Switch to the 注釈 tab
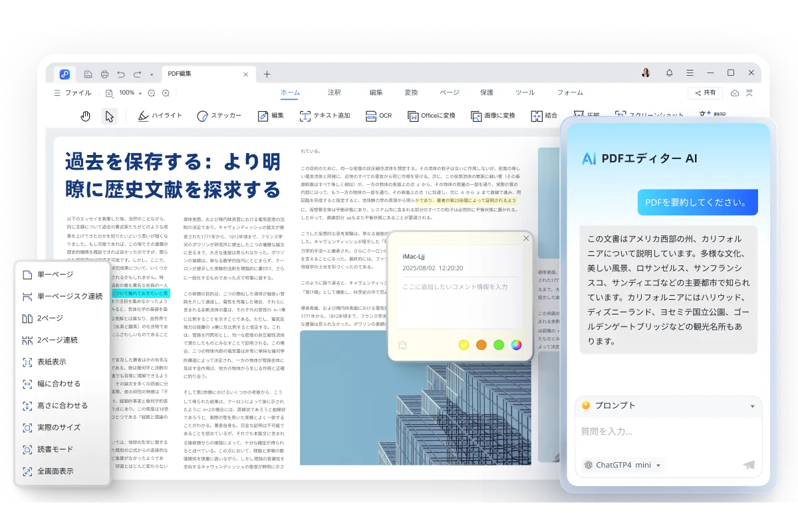The image size is (798, 532). [x=334, y=92]
